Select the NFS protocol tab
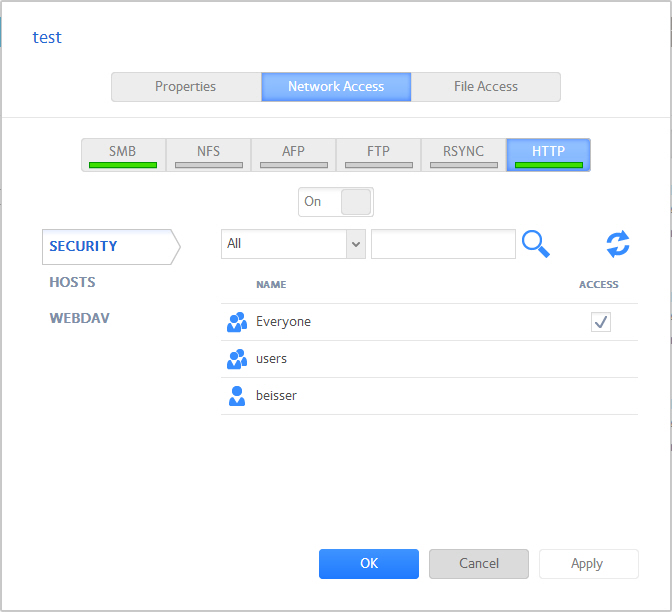The height and width of the screenshot is (612, 672). coord(208,155)
